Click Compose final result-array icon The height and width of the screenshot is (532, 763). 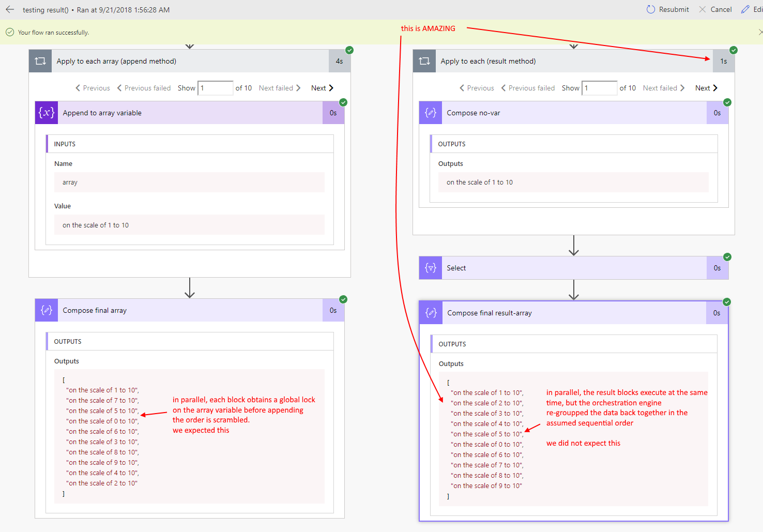(x=431, y=313)
